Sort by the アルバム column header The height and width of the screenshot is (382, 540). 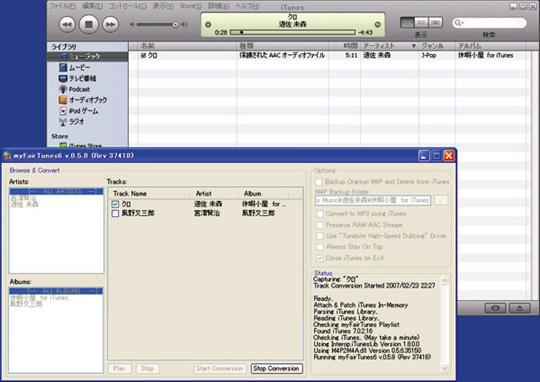click(491, 46)
